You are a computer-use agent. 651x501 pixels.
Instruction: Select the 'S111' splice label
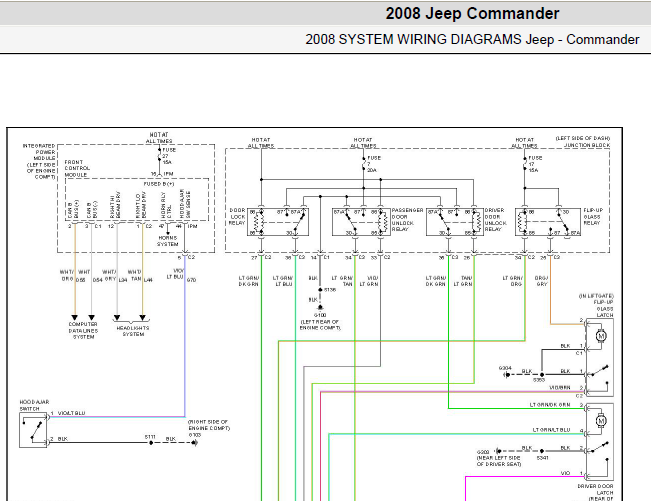coord(150,437)
